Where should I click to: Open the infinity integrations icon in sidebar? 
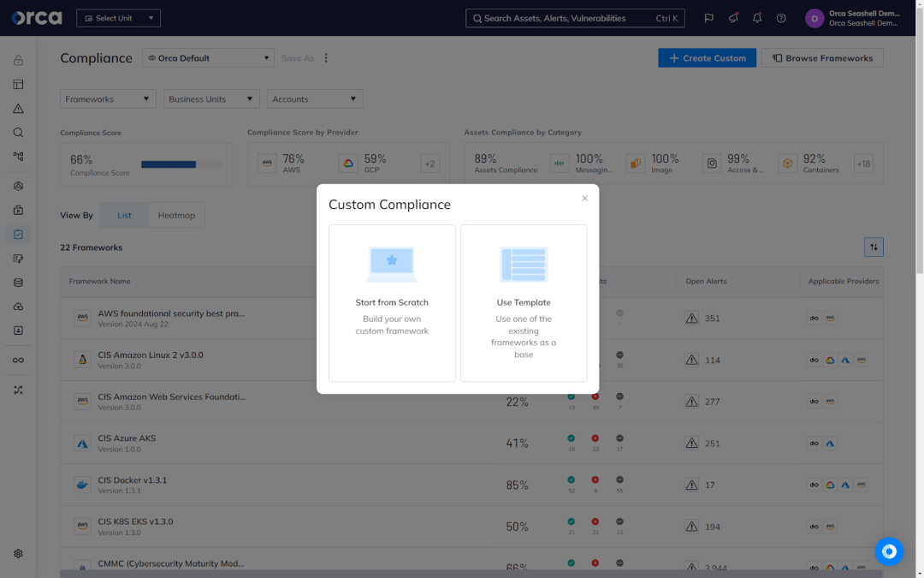coord(18,361)
